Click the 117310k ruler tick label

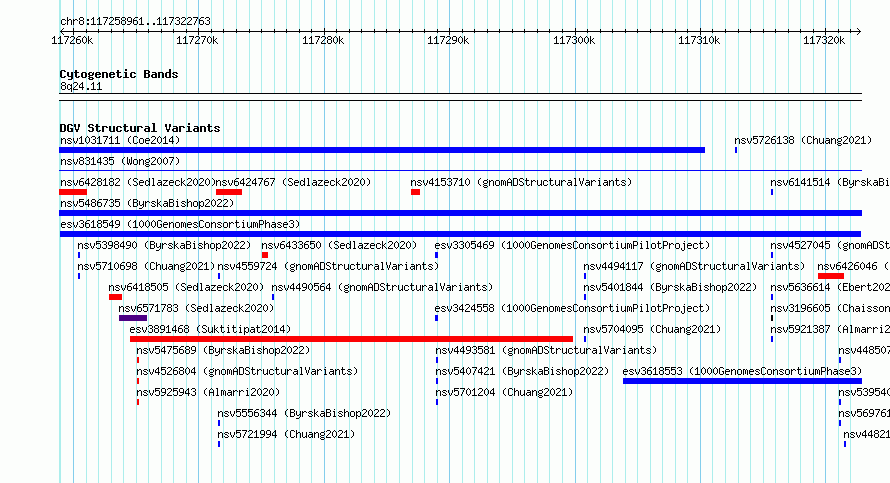point(699,40)
